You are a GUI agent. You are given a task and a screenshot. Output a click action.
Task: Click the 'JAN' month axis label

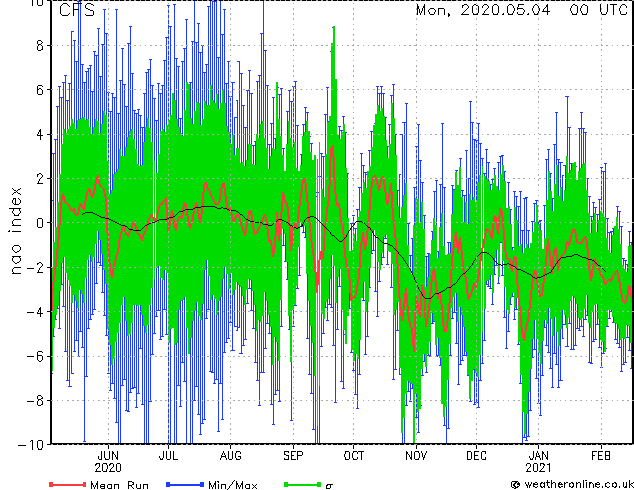click(x=539, y=456)
